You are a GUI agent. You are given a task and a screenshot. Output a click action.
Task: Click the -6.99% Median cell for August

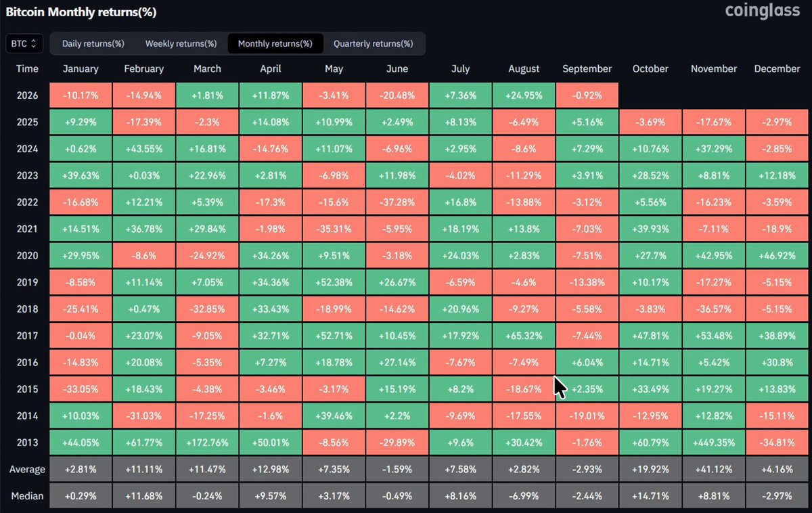coord(524,496)
